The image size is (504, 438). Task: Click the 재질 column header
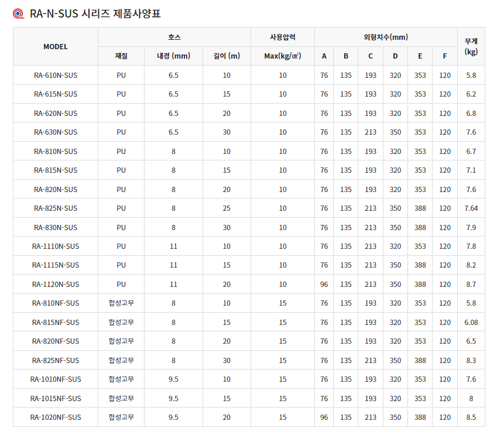pos(121,57)
